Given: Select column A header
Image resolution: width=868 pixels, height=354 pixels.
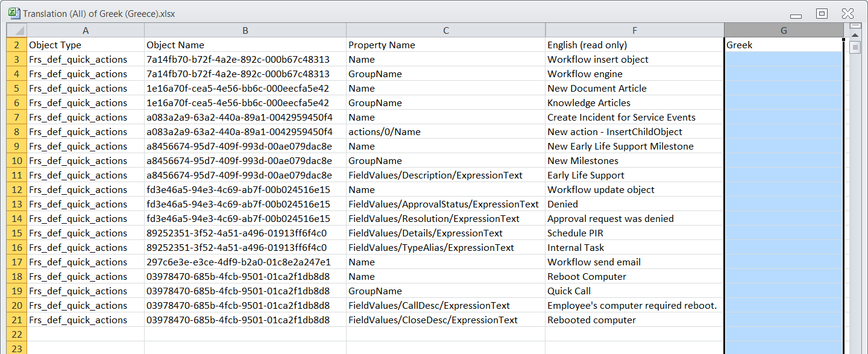Looking at the screenshot, I should [86, 30].
